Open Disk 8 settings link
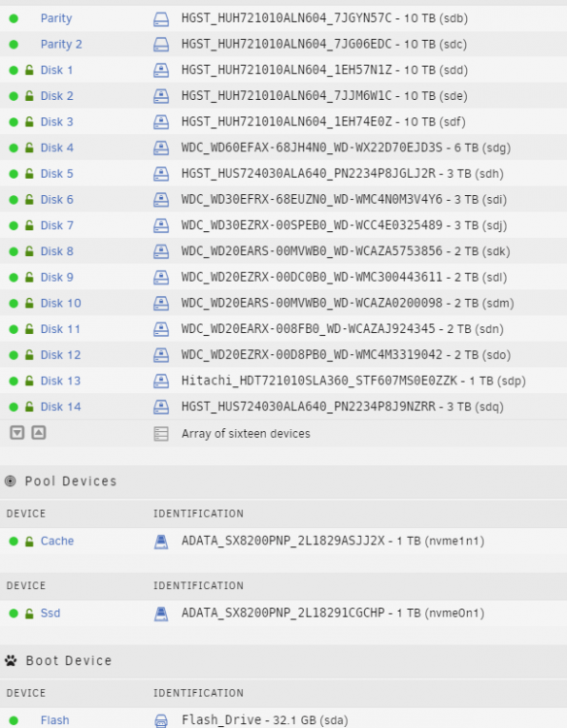 tap(57, 251)
